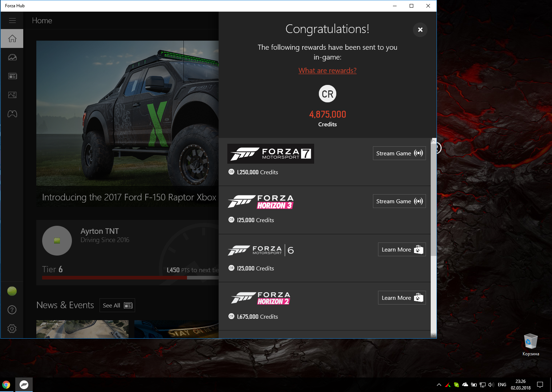Click the battery power tray icon

click(x=474, y=385)
